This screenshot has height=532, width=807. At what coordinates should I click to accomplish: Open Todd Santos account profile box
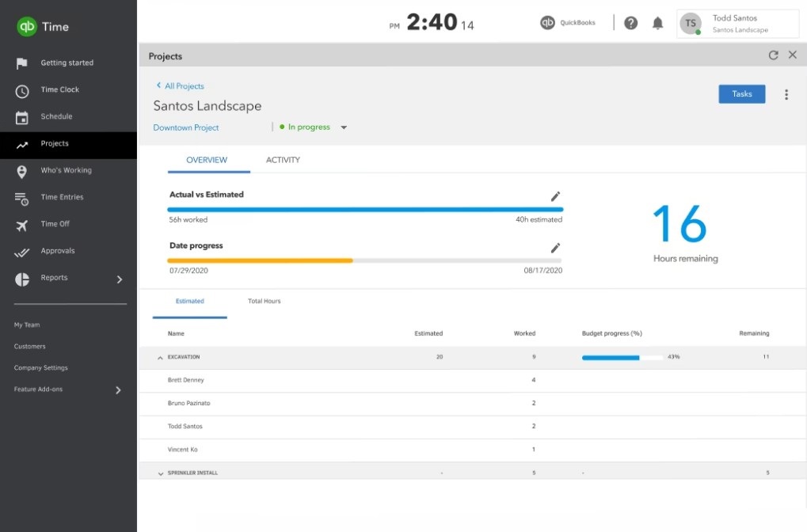[738, 24]
